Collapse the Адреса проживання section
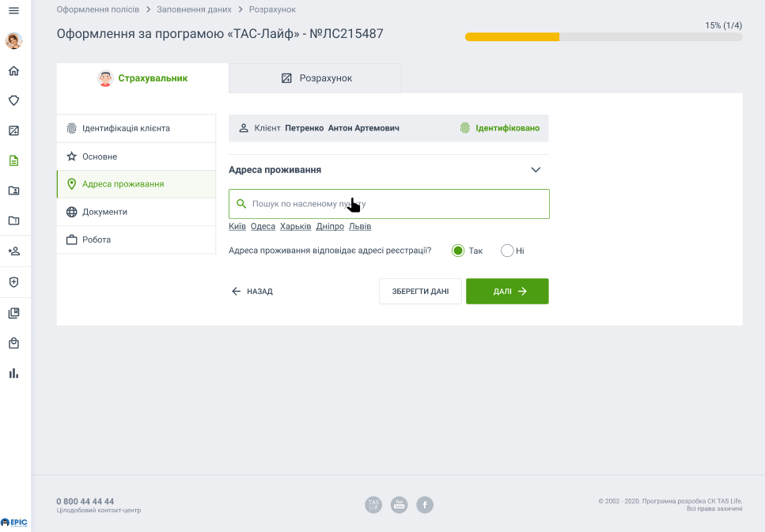The height and width of the screenshot is (532, 765). (536, 169)
